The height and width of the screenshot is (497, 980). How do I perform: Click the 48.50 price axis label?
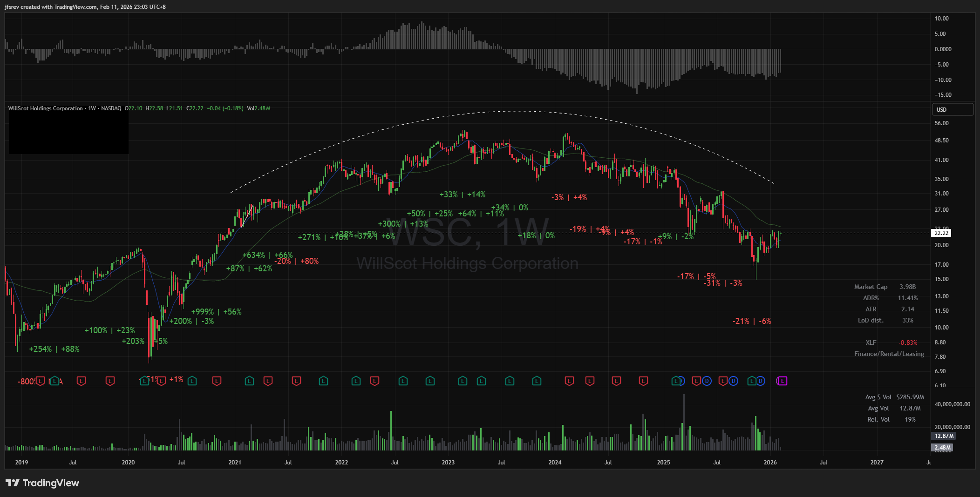point(942,141)
